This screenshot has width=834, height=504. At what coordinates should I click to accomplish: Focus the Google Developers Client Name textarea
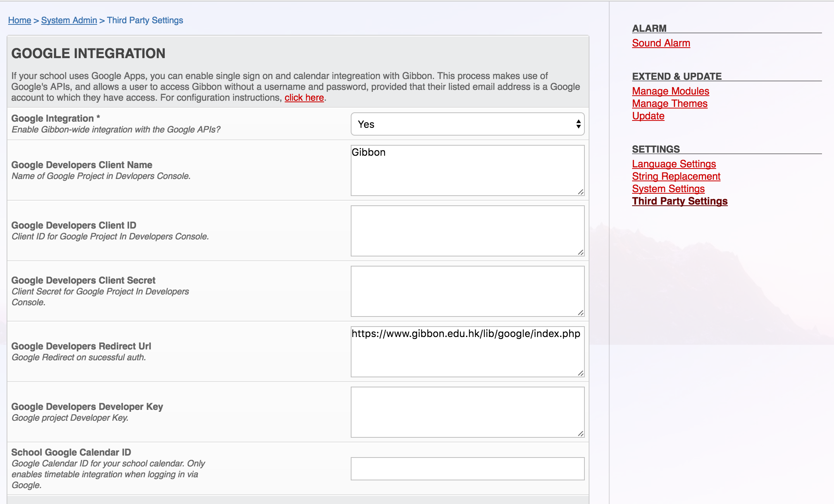click(467, 170)
